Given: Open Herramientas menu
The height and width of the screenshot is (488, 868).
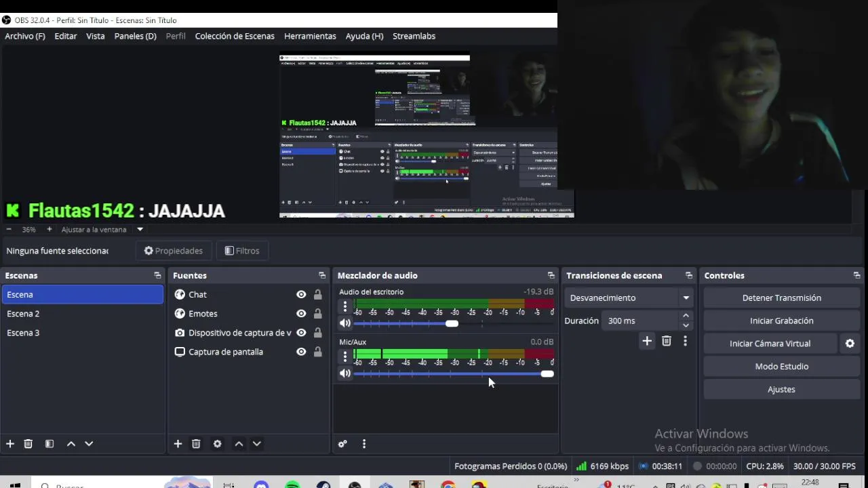Looking at the screenshot, I should pyautogui.click(x=310, y=36).
